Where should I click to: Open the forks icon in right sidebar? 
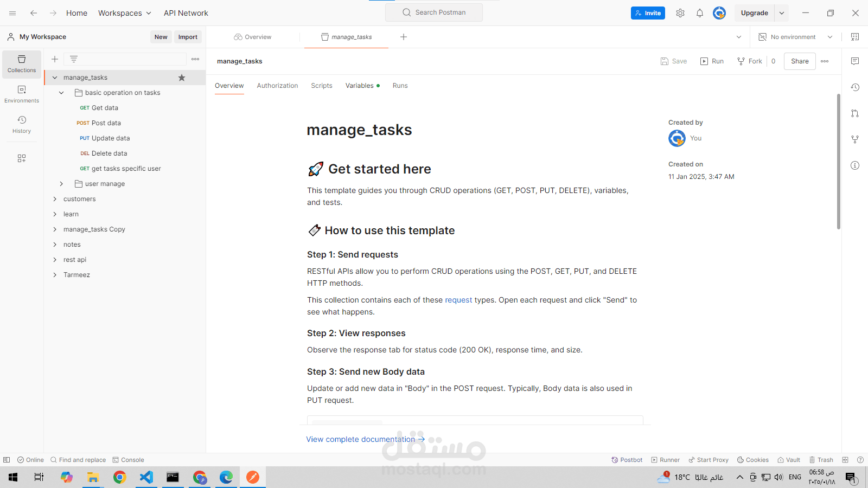pyautogui.click(x=855, y=139)
